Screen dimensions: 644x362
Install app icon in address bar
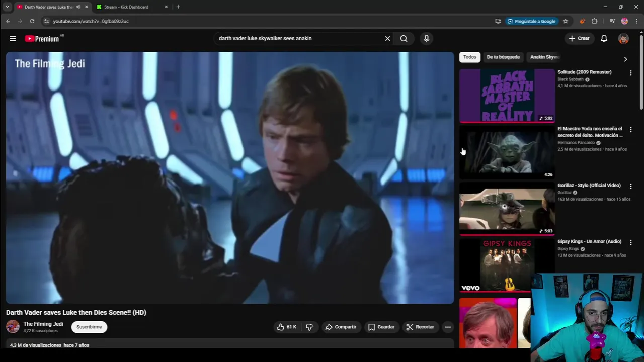(x=498, y=21)
